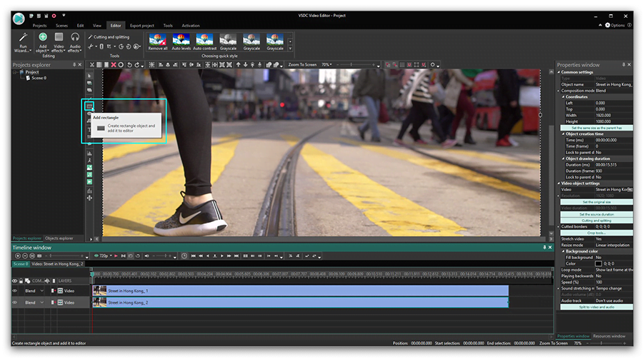Viewport: 643px width, 364px height.
Task: Click the pointer selection tool in left toolbar
Action: point(89,76)
